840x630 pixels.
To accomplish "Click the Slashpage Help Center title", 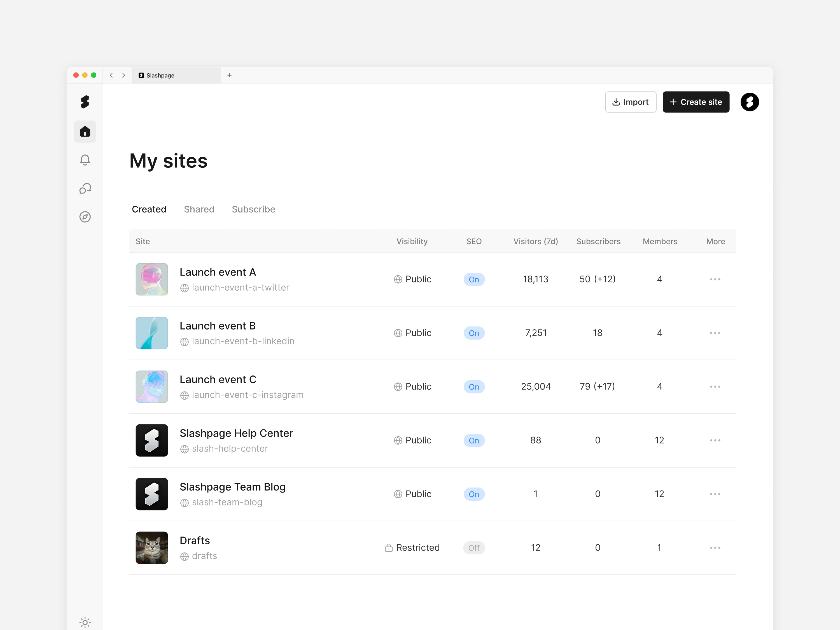I will (236, 433).
